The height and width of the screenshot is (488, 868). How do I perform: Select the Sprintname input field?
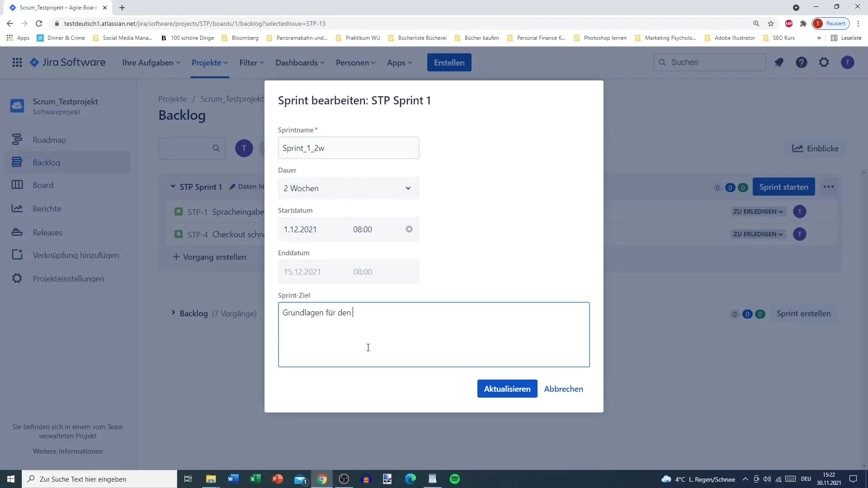coord(348,148)
